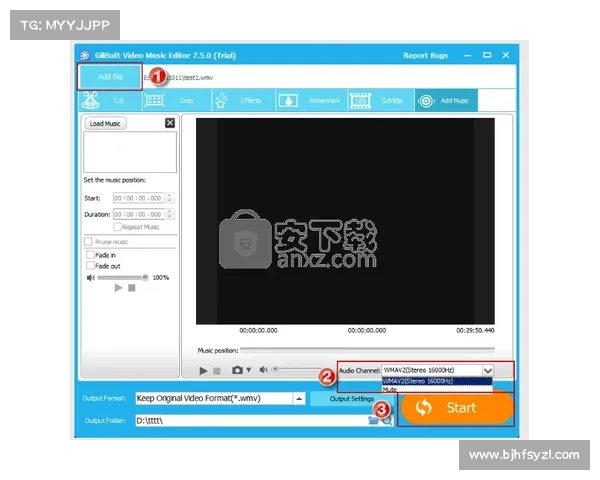Click the Output Folder path field
This screenshot has height=480, width=600.
[251, 421]
